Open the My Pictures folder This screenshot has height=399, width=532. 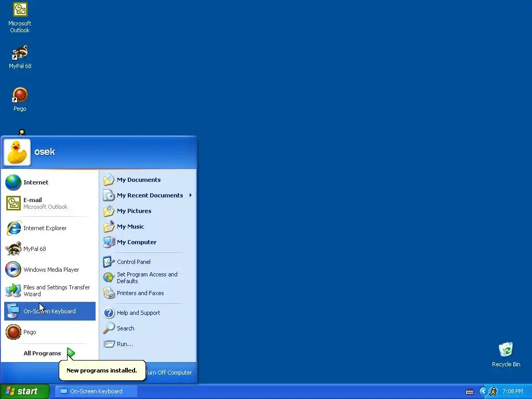tap(148, 211)
